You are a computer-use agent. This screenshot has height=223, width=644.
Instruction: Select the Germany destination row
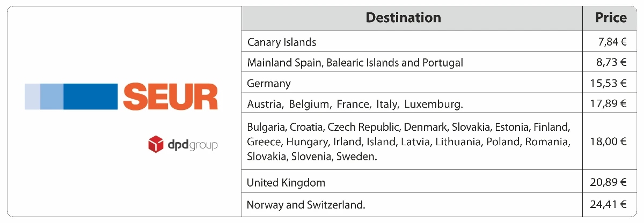[412, 83]
